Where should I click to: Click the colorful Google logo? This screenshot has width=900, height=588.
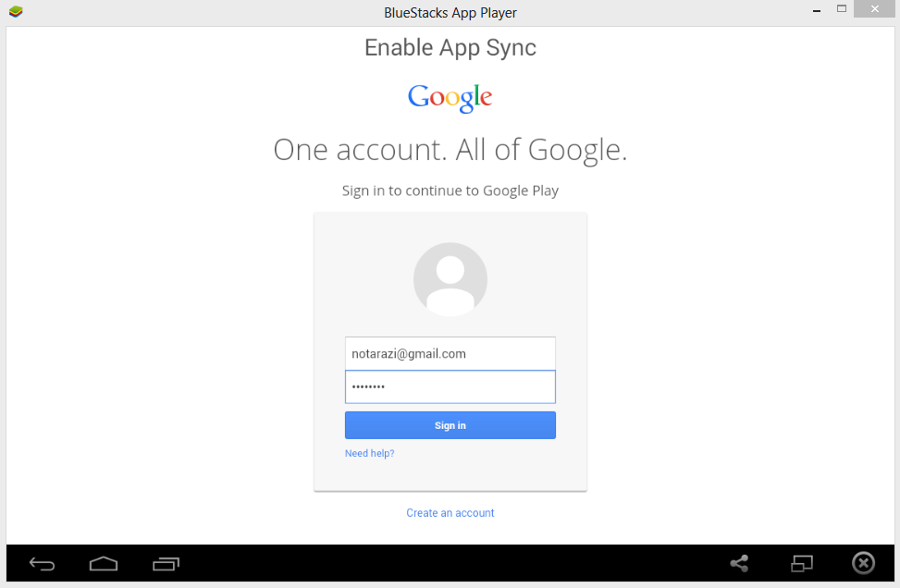coord(450,97)
